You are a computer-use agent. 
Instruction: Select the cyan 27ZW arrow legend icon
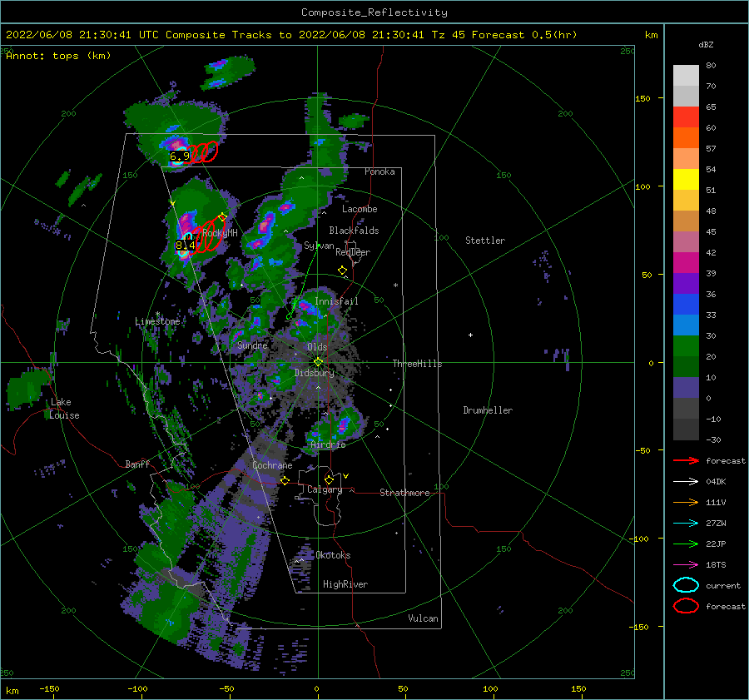[686, 524]
